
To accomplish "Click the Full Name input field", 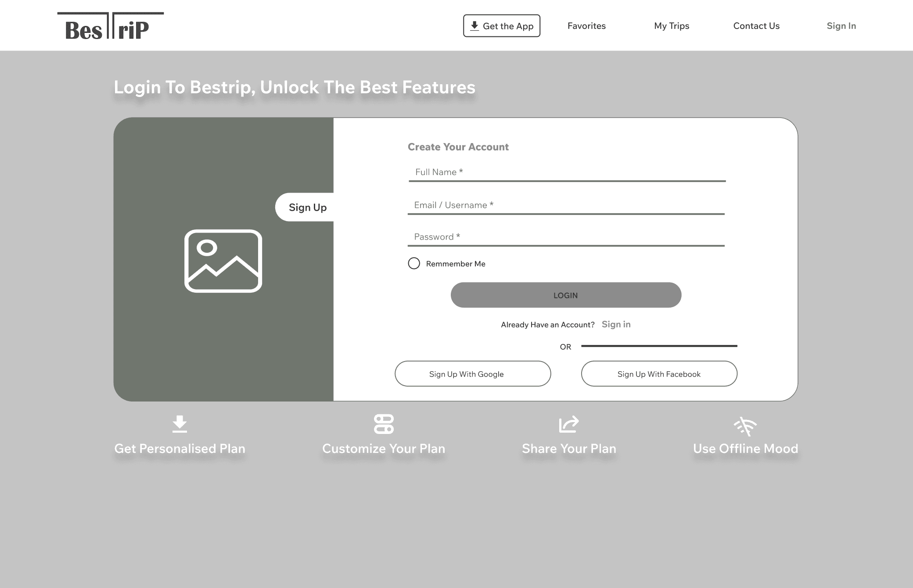I will click(565, 172).
